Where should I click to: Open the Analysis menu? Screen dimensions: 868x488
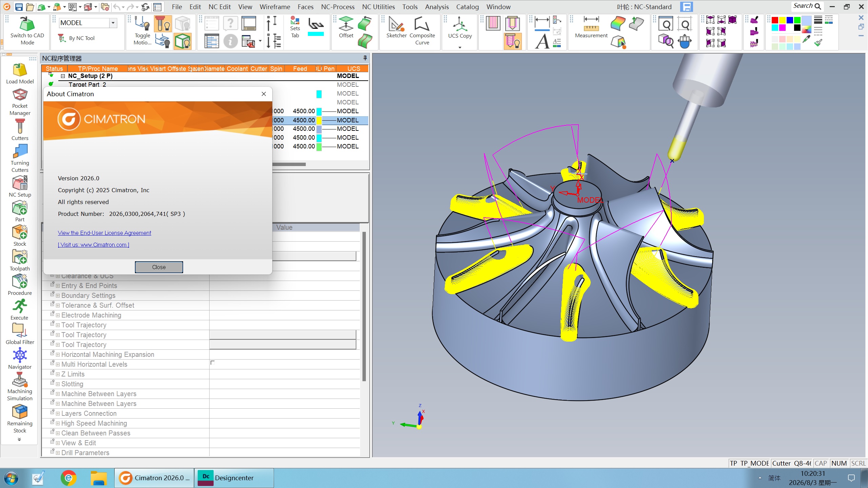coord(437,7)
